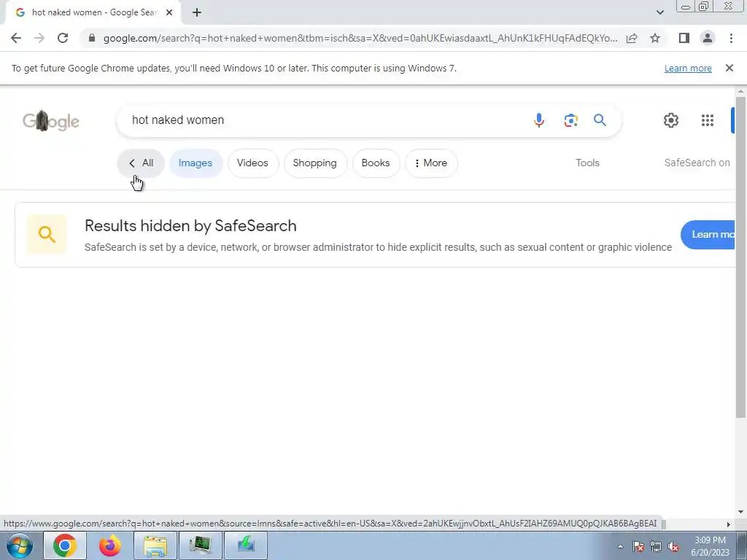Click the blue magnifier search icon

click(x=600, y=120)
